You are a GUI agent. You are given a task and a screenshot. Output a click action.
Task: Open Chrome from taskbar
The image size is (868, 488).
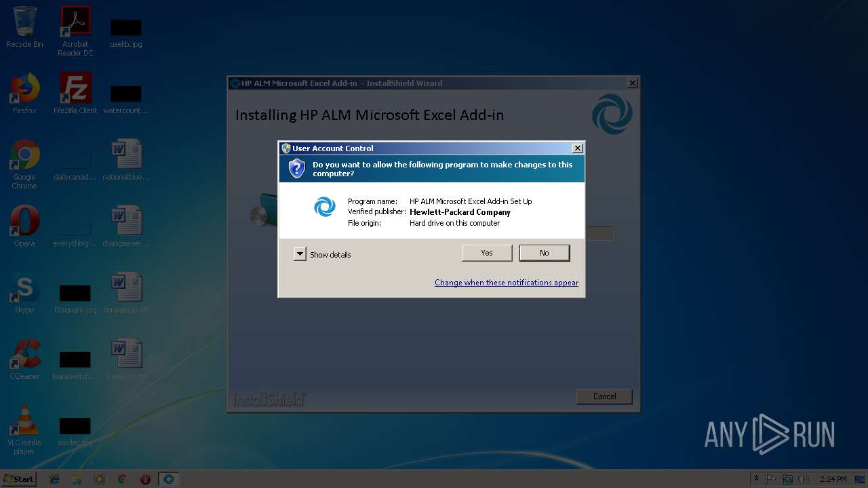(122, 479)
